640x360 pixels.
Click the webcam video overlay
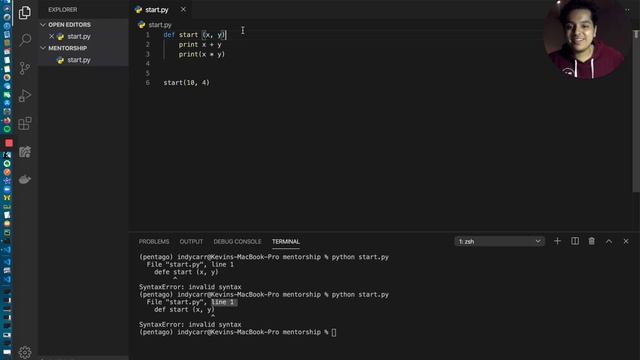point(585,39)
